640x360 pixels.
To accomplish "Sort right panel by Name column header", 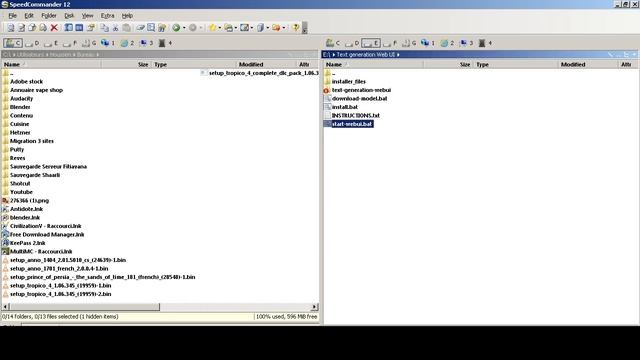I will 373,64.
